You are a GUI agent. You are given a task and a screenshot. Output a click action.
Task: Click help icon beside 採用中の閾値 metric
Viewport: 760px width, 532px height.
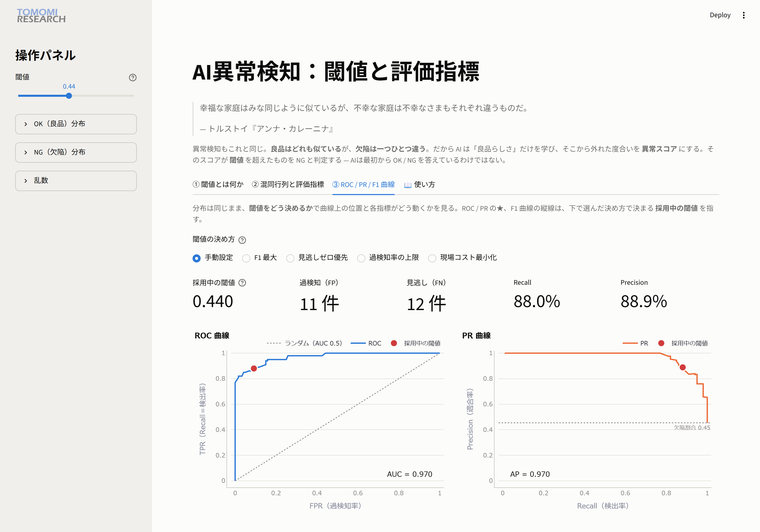(242, 283)
